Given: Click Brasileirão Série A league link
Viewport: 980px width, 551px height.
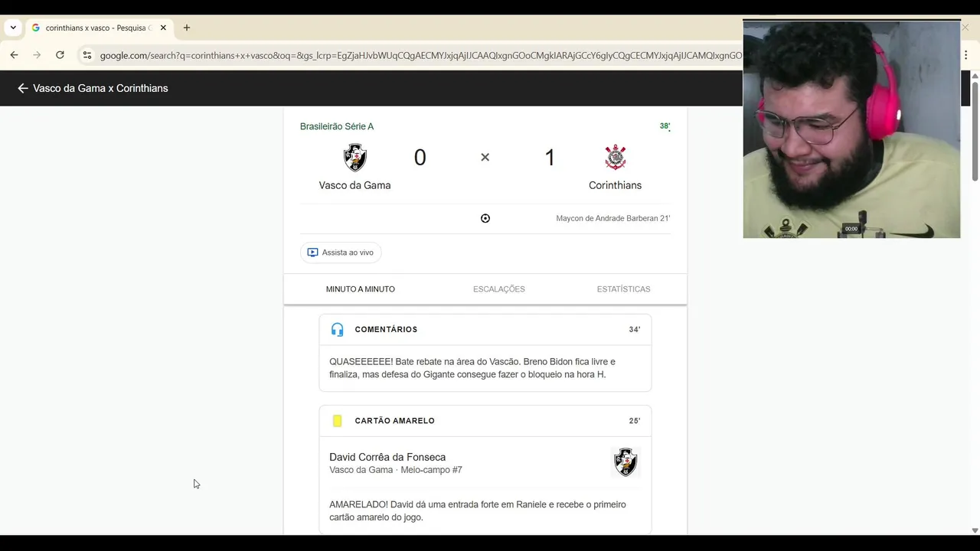Looking at the screenshot, I should click(x=337, y=126).
